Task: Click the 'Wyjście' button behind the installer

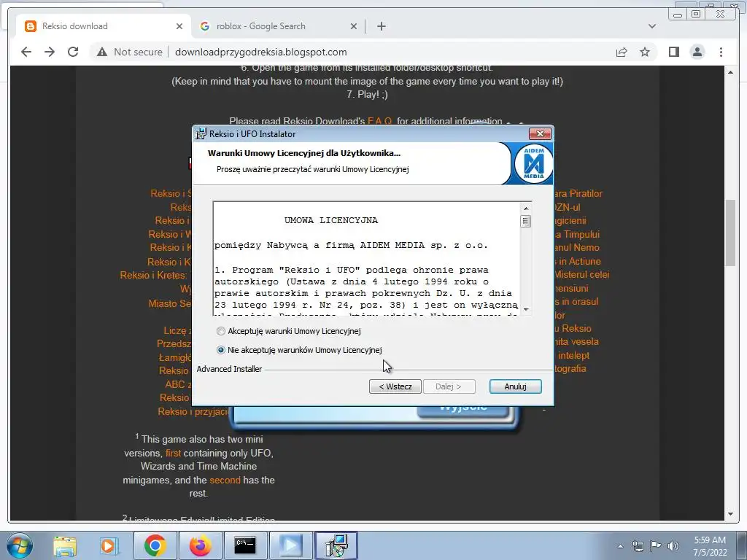Action: [x=463, y=411]
